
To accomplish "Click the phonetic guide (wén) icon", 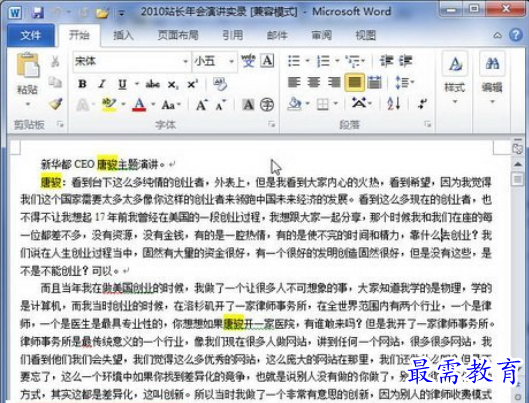I will [x=248, y=61].
